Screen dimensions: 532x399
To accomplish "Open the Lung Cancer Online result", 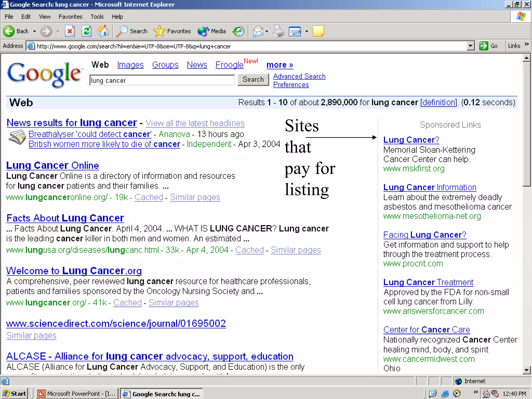I will click(x=52, y=165).
